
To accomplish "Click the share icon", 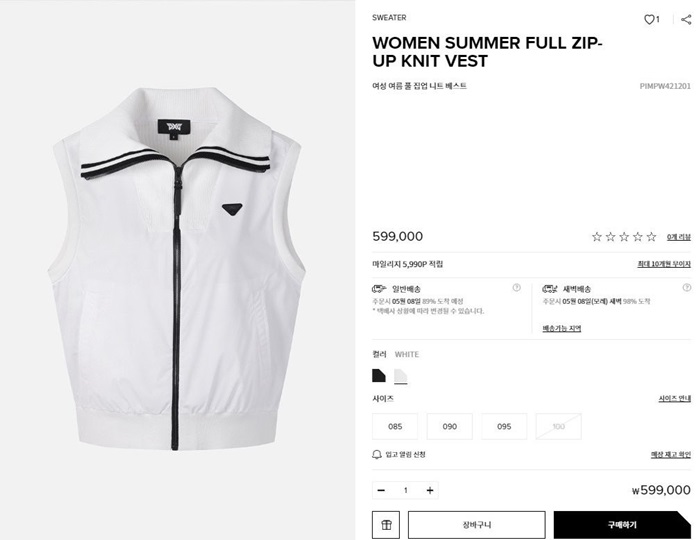I will coord(686,20).
